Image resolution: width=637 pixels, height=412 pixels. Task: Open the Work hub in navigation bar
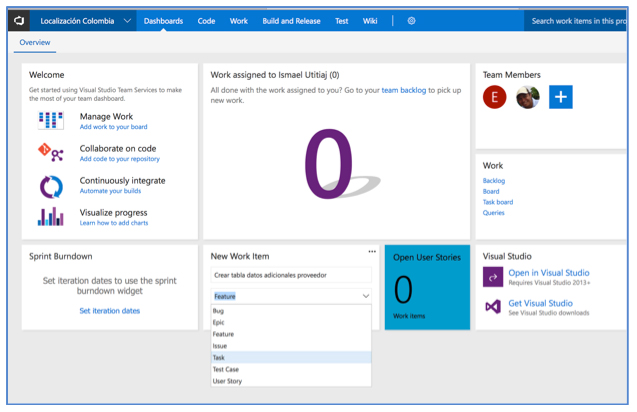(238, 21)
